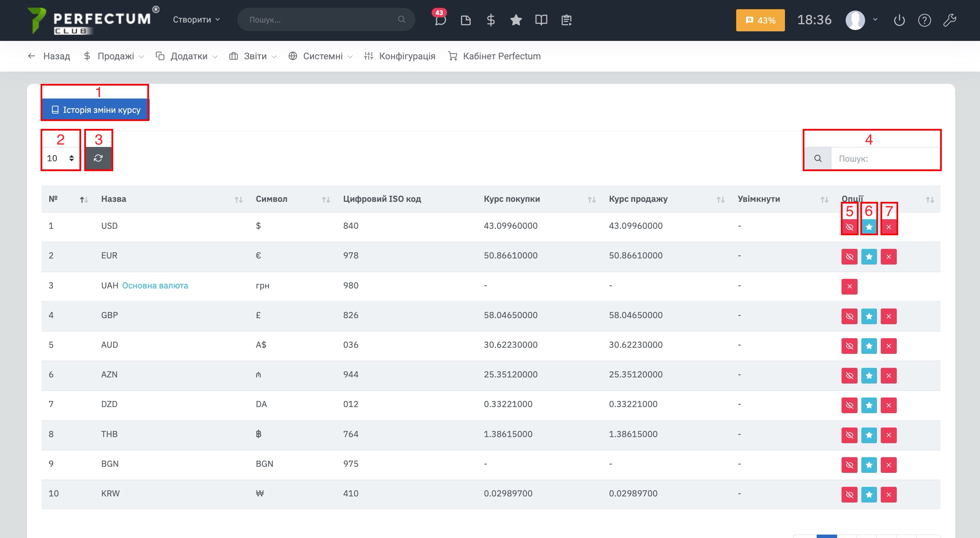Screen dimensions: 980x538
Task: Click the wrench settings icon
Action: click(x=950, y=20)
